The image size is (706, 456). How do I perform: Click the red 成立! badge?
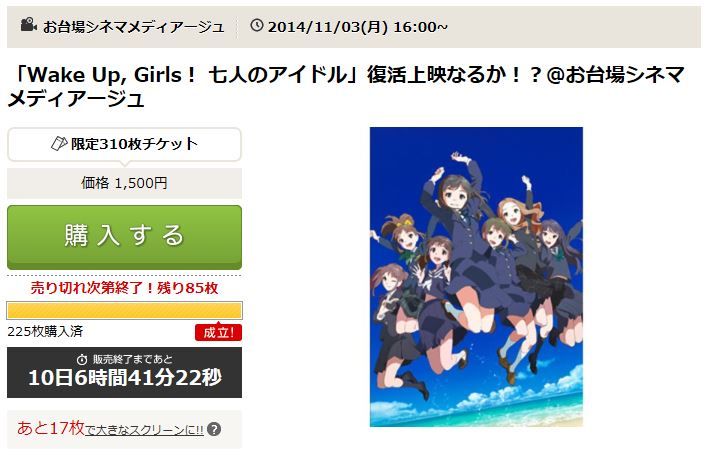click(218, 332)
